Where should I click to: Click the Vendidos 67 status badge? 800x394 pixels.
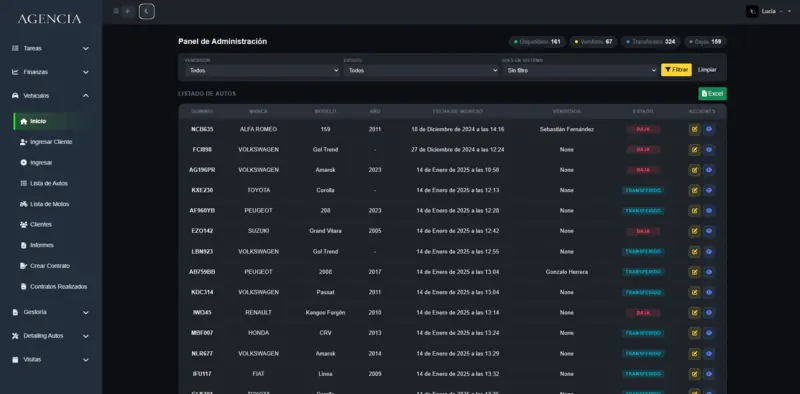pos(593,42)
